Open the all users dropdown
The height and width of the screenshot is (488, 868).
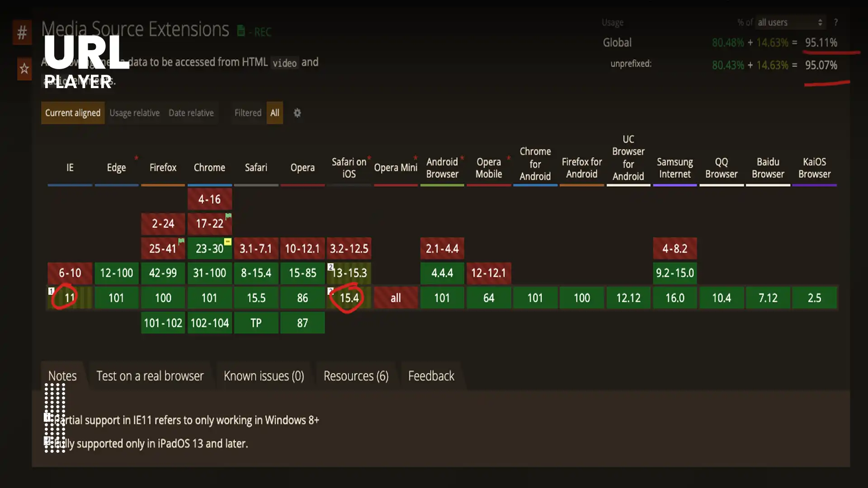pos(790,22)
